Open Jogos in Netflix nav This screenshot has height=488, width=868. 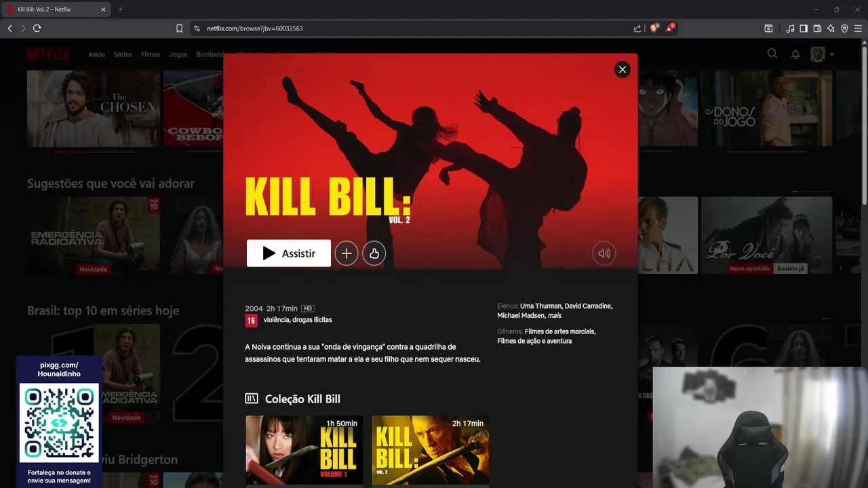pyautogui.click(x=178, y=55)
